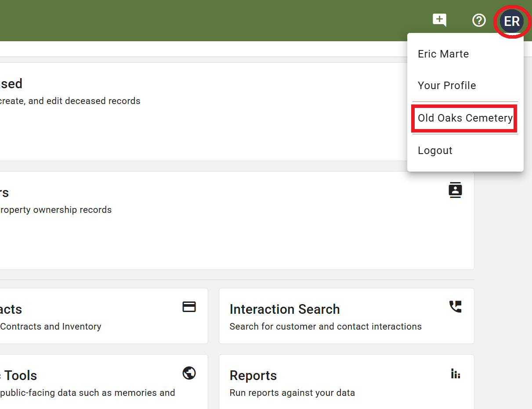Click the bar chart icon on Reports
The width and height of the screenshot is (532, 409).
pos(455,373)
